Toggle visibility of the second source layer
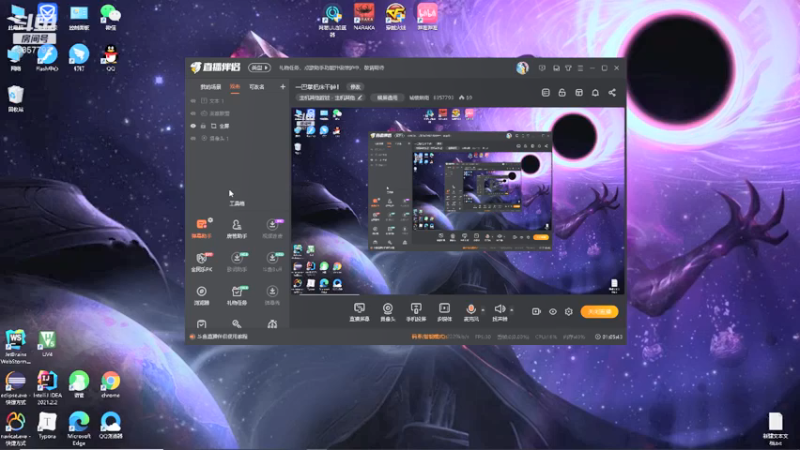The width and height of the screenshot is (800, 450). click(193, 113)
